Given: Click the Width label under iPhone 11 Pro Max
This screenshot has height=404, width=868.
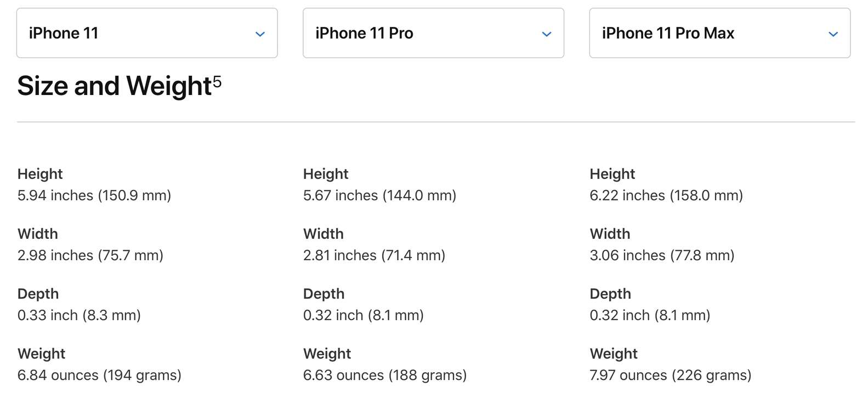Looking at the screenshot, I should coord(610,234).
